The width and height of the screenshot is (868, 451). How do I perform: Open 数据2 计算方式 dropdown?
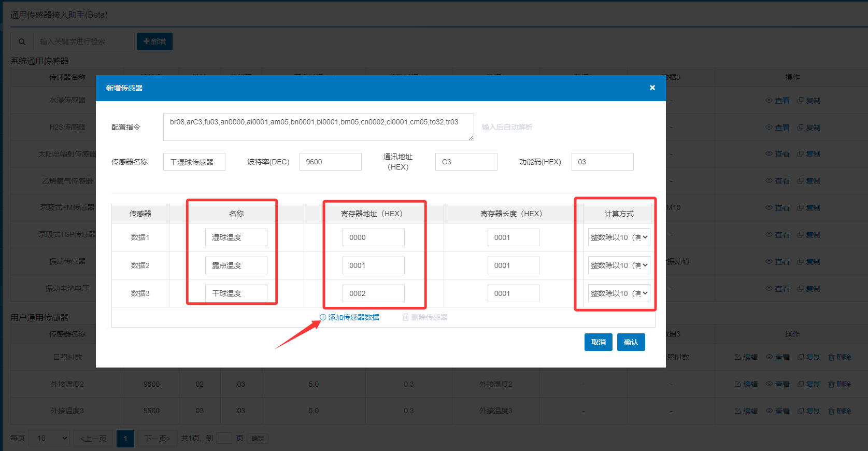pos(619,265)
